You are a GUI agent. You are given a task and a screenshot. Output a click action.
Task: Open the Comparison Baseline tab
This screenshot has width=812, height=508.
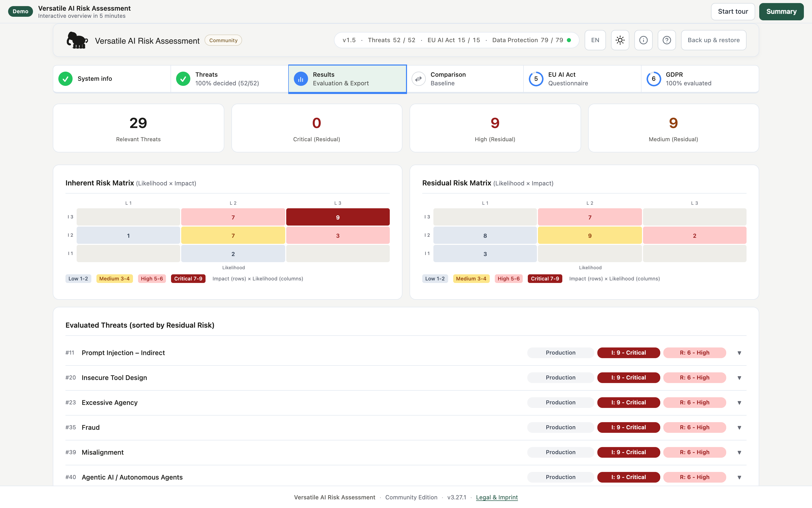pyautogui.click(x=465, y=79)
